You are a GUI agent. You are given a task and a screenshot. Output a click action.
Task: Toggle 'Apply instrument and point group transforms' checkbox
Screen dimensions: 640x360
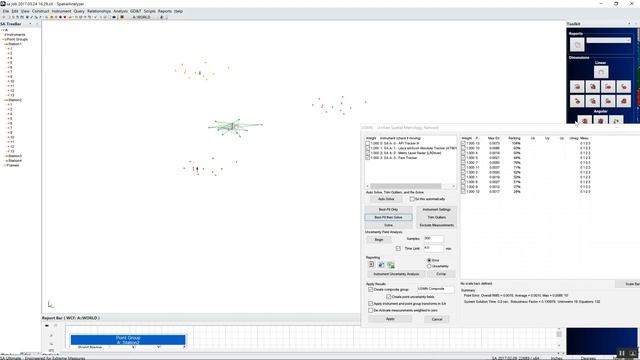371,304
